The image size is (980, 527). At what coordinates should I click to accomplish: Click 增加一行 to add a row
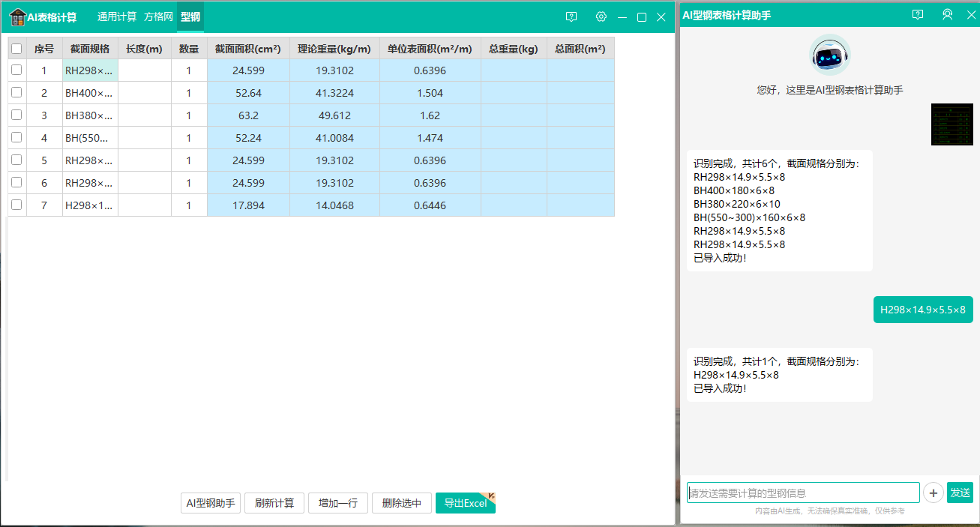tap(337, 503)
